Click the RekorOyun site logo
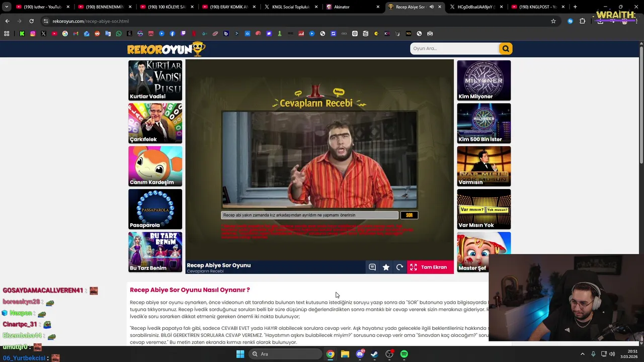 click(x=166, y=49)
